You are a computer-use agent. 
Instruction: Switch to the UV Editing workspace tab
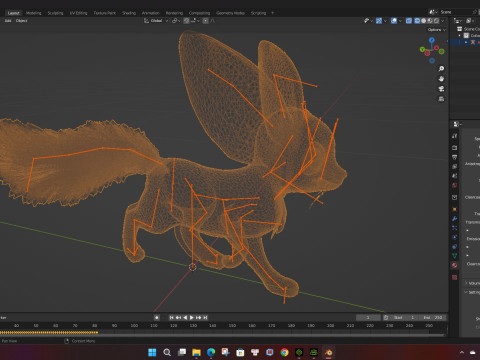(x=78, y=13)
